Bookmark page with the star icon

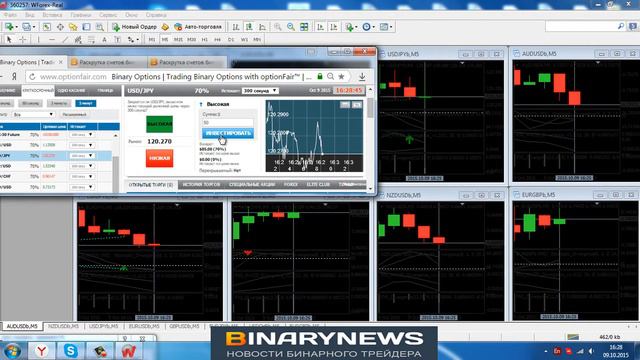(x=341, y=76)
